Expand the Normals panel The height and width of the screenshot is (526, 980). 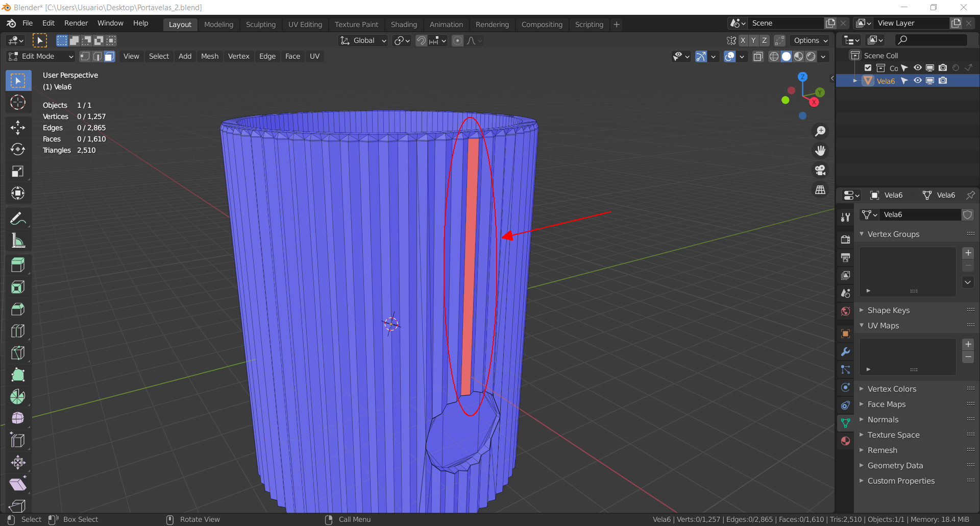pyautogui.click(x=883, y=420)
